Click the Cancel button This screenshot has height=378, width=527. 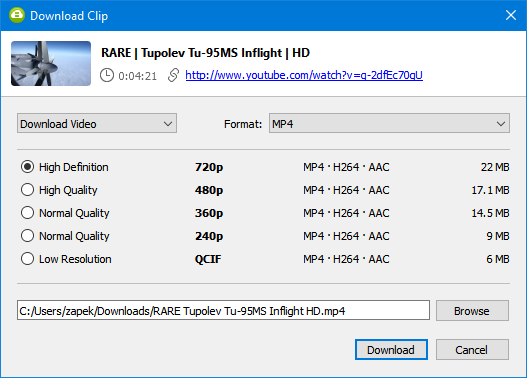point(472,349)
